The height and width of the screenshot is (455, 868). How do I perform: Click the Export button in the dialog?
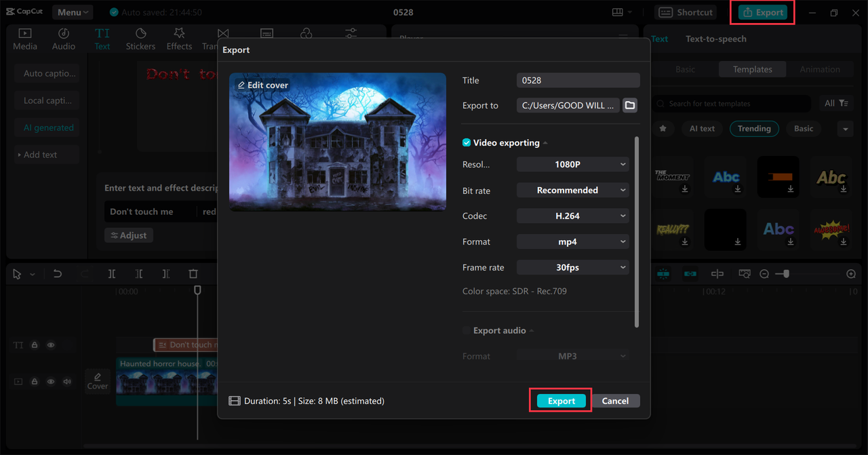(x=561, y=401)
